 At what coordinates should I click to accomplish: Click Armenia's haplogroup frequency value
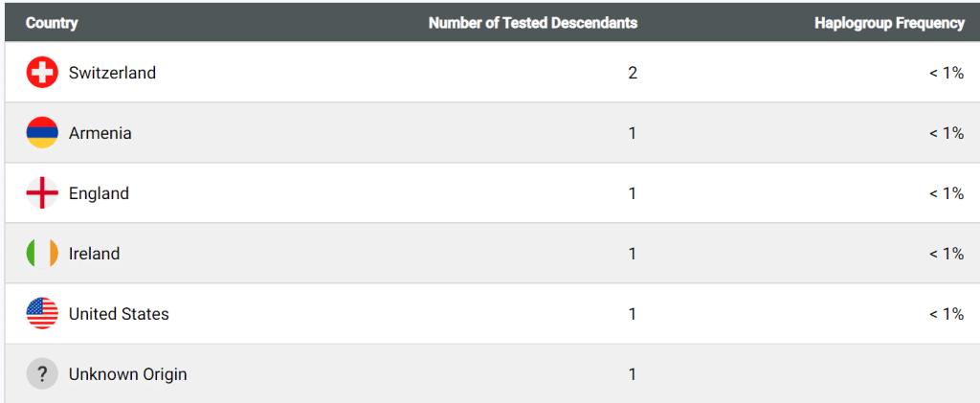(x=946, y=133)
